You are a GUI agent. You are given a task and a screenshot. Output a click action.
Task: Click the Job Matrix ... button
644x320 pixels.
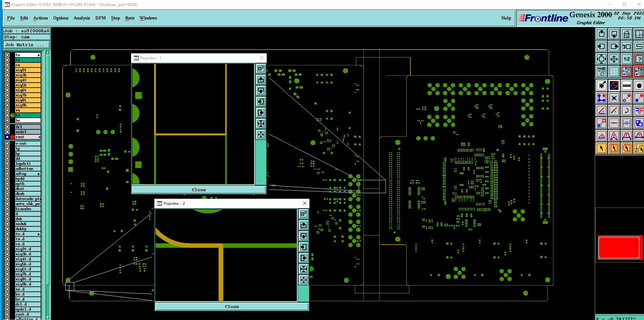point(27,45)
